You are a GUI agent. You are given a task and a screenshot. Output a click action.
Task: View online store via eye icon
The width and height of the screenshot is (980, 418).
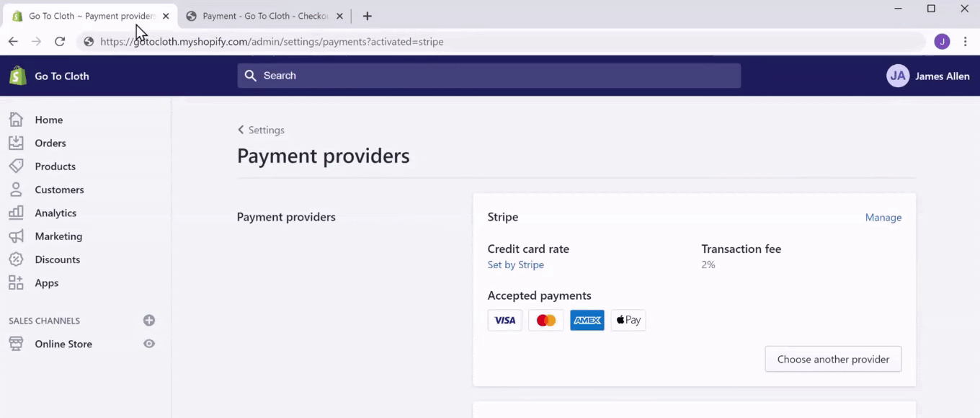(x=149, y=344)
